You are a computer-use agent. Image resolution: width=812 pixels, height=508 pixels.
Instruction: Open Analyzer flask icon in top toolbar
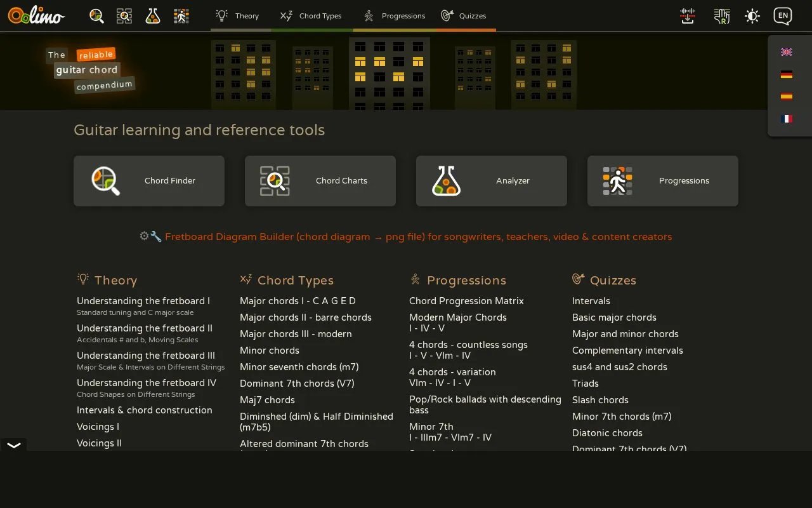[x=152, y=16]
